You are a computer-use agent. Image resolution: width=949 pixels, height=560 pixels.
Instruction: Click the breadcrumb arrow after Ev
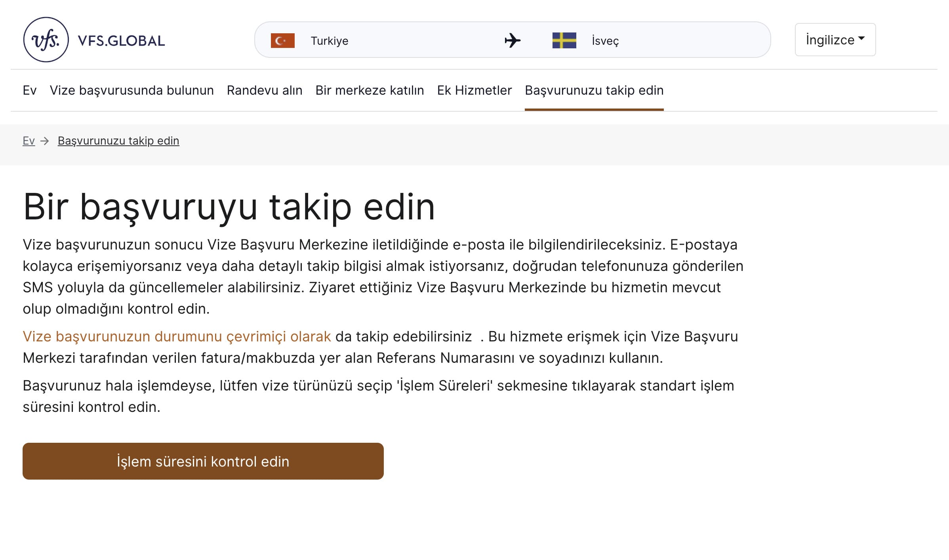45,141
